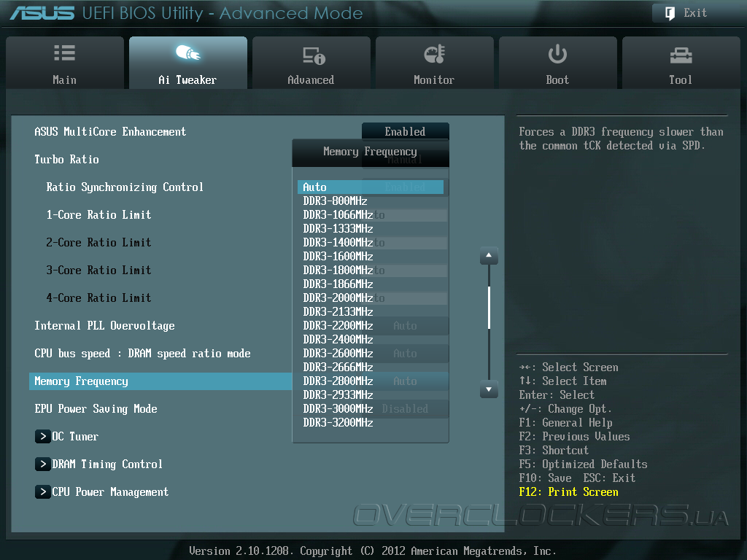The height and width of the screenshot is (560, 747).
Task: Open the Advanced tab label
Action: pos(311,80)
